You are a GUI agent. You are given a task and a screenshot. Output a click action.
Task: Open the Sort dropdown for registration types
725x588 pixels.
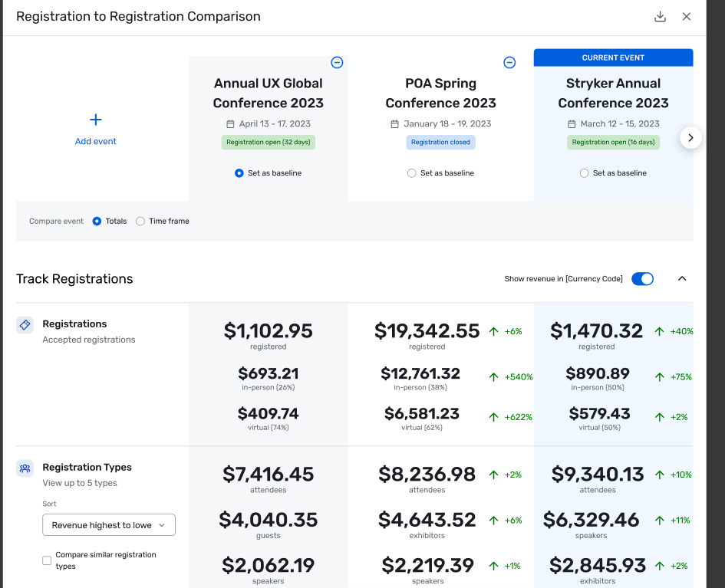coord(109,524)
